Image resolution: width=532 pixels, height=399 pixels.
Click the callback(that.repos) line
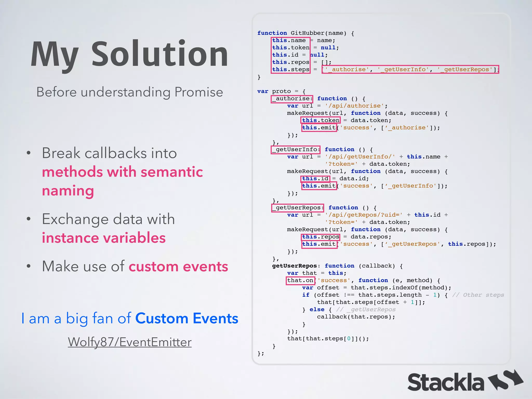pyautogui.click(x=356, y=317)
